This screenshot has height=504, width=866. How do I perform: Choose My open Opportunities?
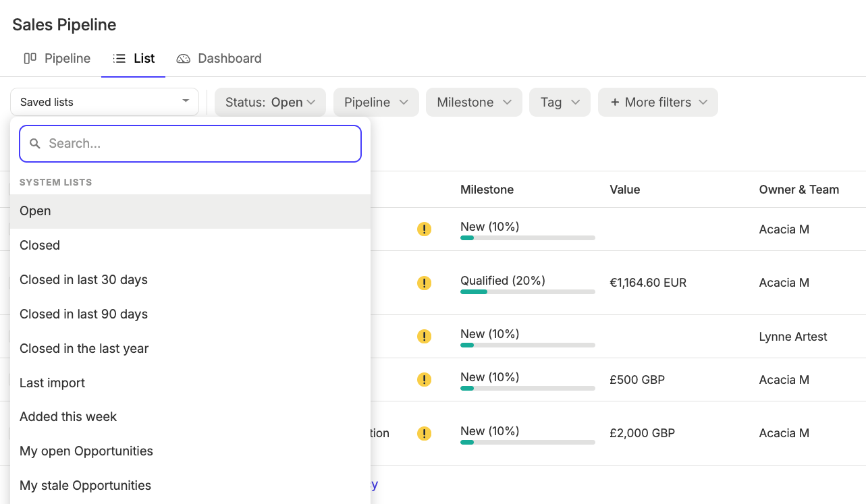coord(190,451)
